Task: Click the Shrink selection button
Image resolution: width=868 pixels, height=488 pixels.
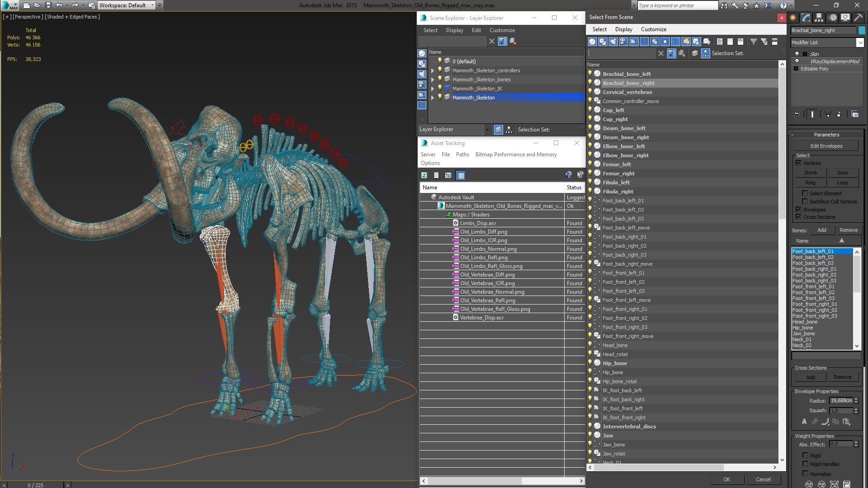Action: pos(810,173)
